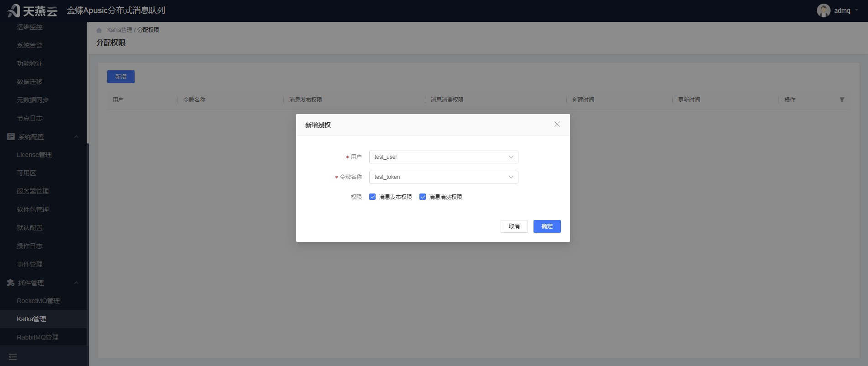
Task: Click the 创建时间 column header
Action: [583, 99]
